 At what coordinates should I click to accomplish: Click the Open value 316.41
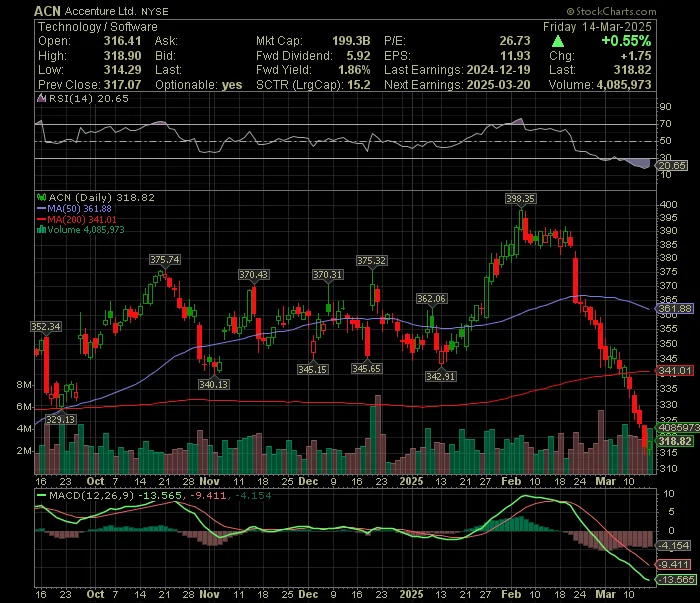tap(122, 41)
